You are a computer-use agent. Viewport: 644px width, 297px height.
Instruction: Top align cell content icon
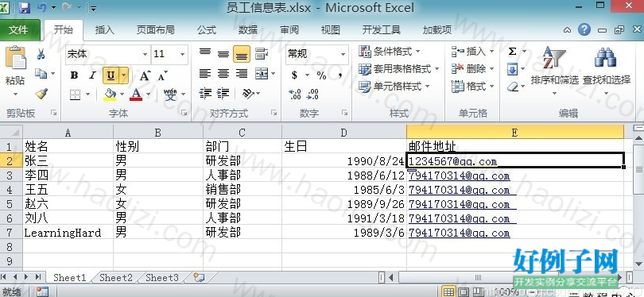pos(205,53)
